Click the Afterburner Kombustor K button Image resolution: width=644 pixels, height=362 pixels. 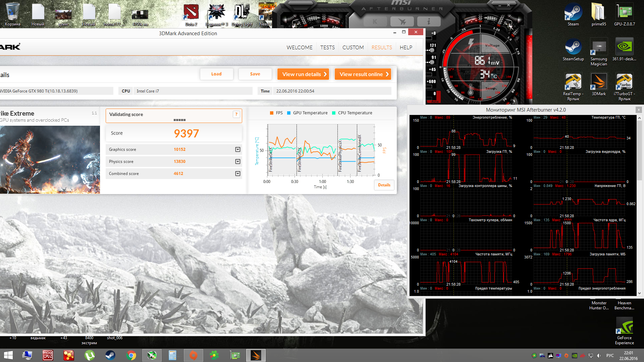pos(375,22)
